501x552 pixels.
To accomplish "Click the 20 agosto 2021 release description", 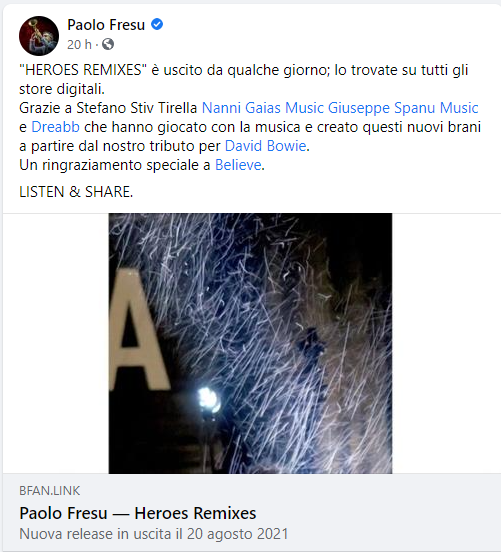I will click(x=154, y=534).
